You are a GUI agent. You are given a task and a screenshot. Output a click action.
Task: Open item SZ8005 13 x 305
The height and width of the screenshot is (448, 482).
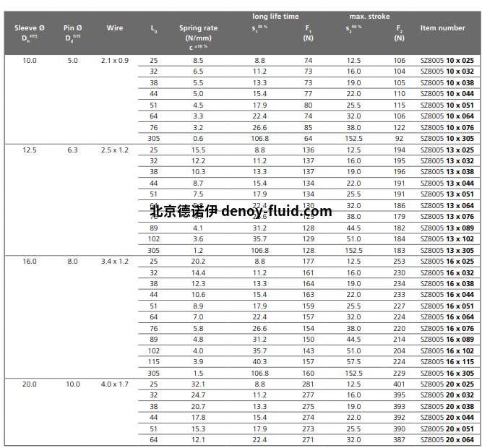coord(447,250)
